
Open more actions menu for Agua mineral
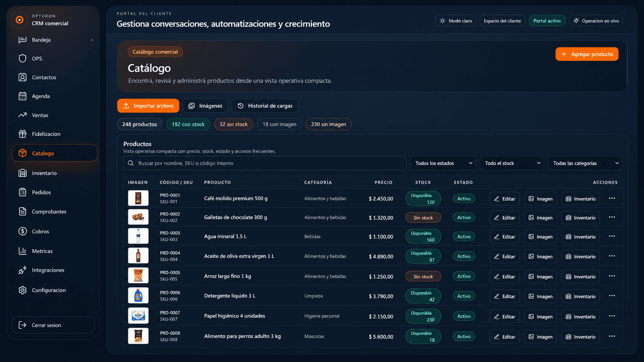tap(612, 237)
